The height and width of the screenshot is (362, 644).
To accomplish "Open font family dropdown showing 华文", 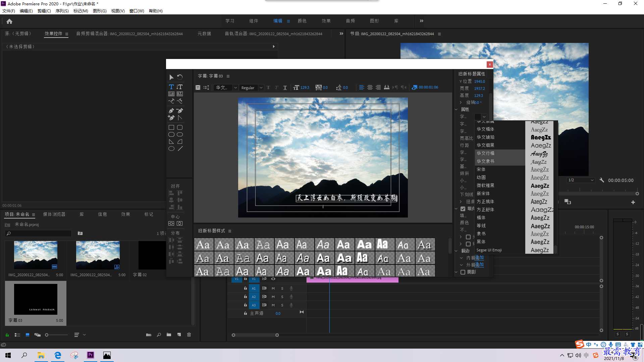I will click(226, 87).
